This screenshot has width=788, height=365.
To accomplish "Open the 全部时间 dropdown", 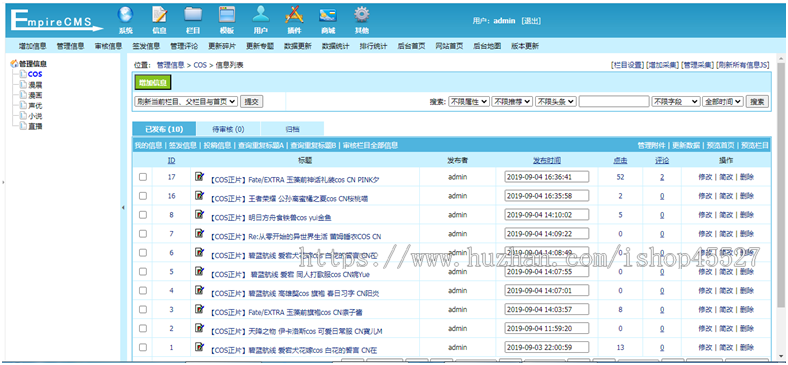I will 723,102.
